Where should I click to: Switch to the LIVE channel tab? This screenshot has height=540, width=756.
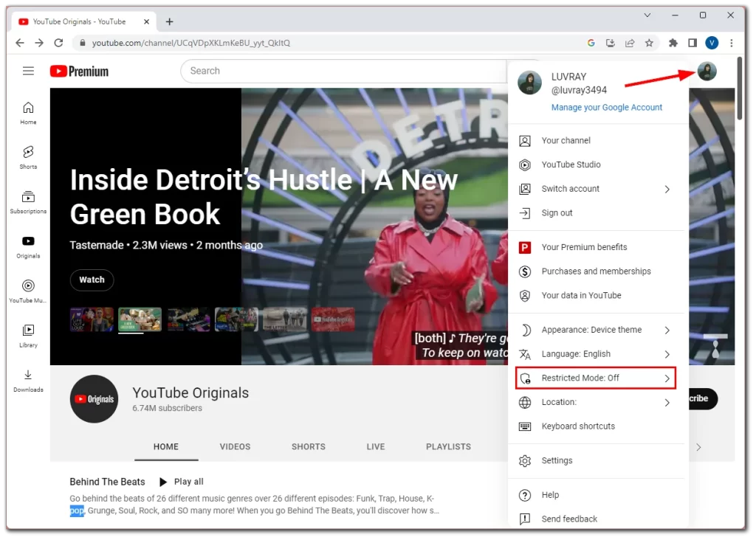coord(376,446)
